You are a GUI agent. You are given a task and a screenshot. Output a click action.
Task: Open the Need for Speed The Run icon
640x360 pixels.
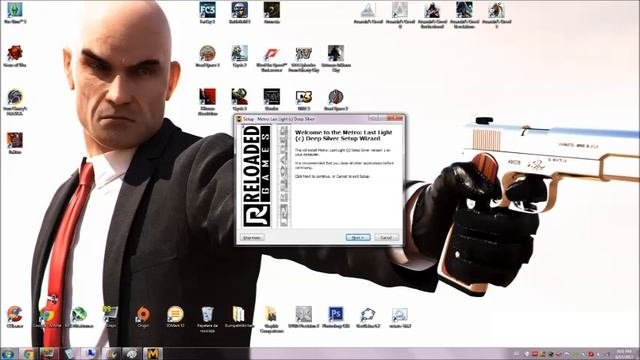pyautogui.click(x=271, y=59)
